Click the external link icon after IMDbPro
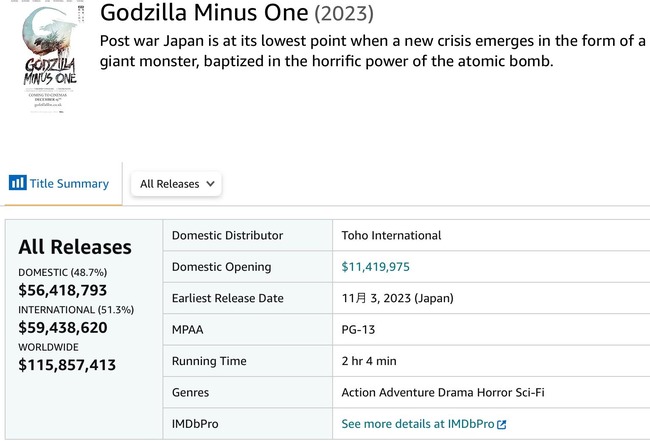Image resolution: width=650 pixels, height=441 pixels. 502,425
